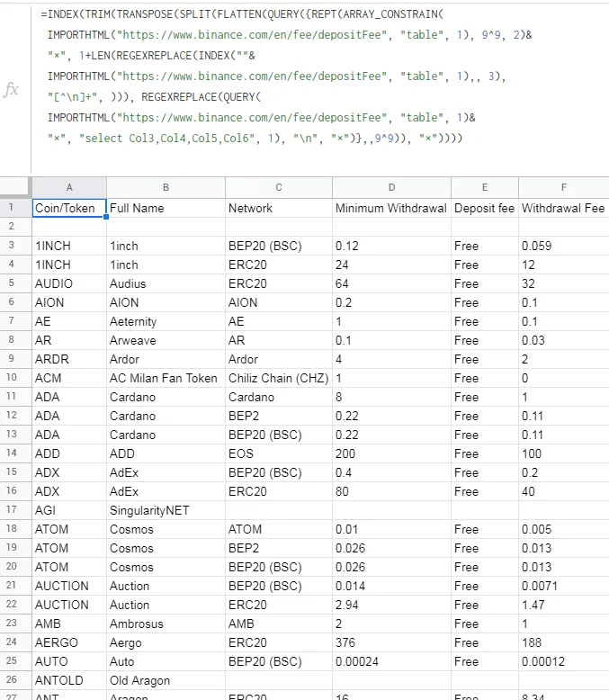Select column A header
The height and width of the screenshot is (700, 609).
point(69,187)
